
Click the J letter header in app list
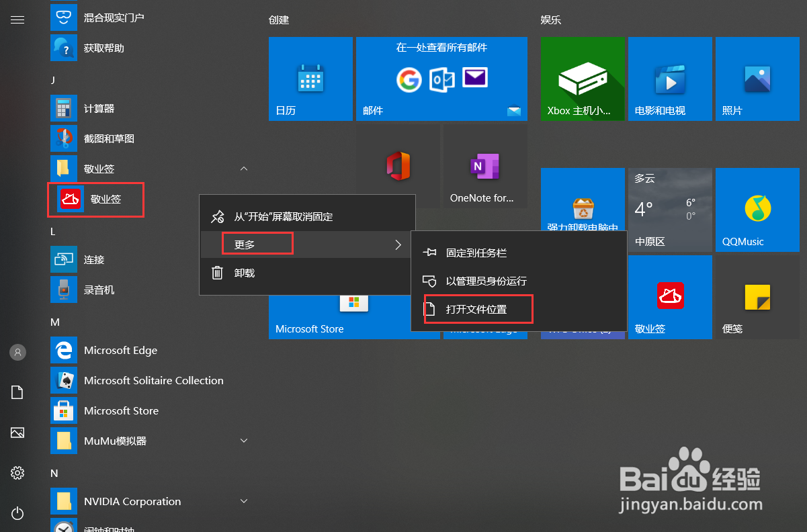click(x=52, y=80)
